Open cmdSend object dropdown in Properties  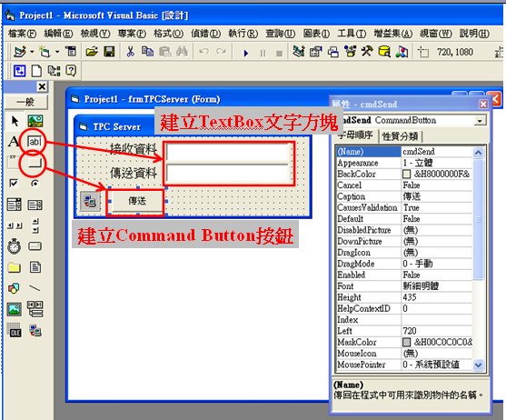coord(481,121)
